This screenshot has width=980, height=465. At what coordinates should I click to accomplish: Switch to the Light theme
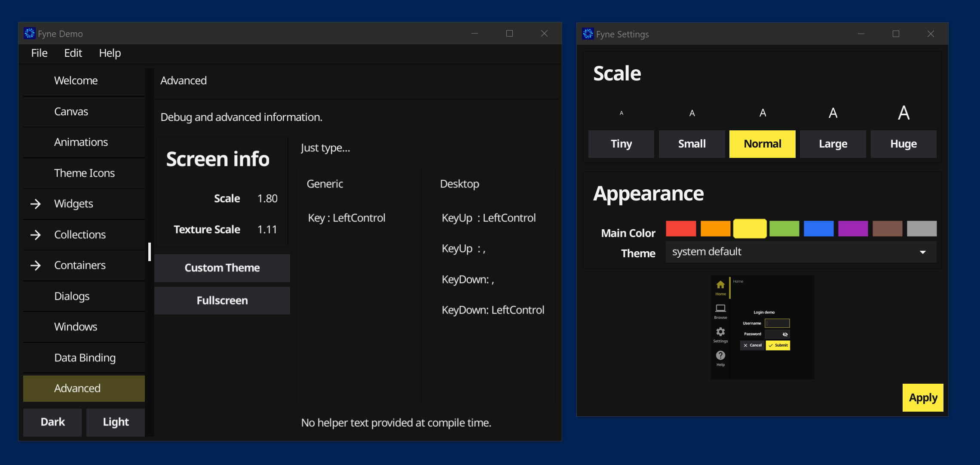(115, 422)
